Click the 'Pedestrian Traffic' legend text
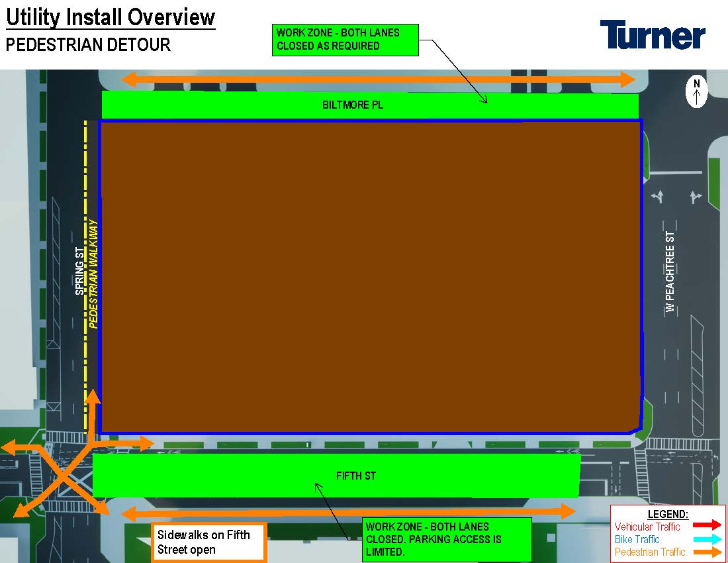The height and width of the screenshot is (563, 728). [650, 552]
